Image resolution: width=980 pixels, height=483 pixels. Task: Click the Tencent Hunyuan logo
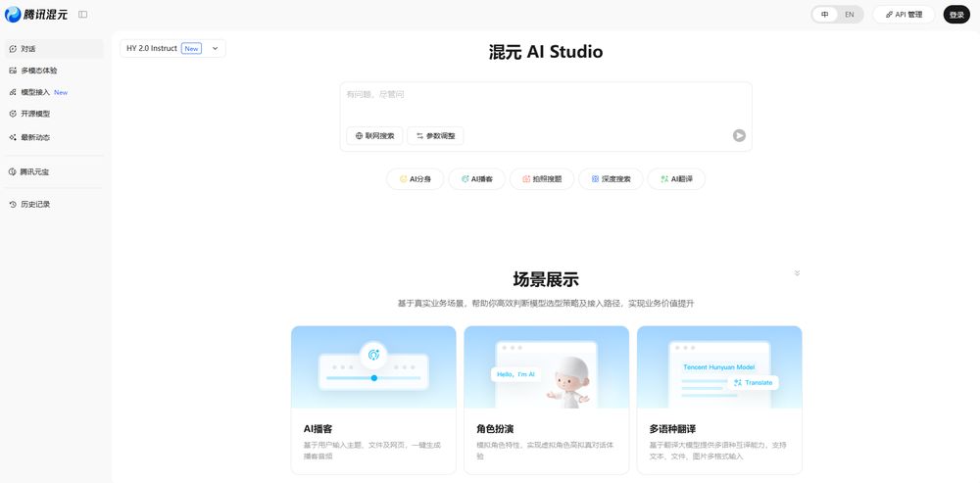pos(35,15)
